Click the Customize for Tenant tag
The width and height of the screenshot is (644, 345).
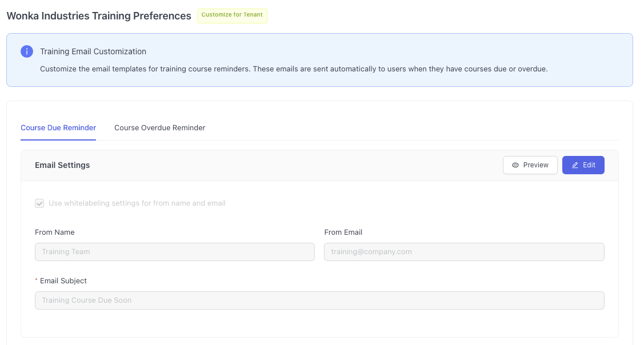coord(232,15)
